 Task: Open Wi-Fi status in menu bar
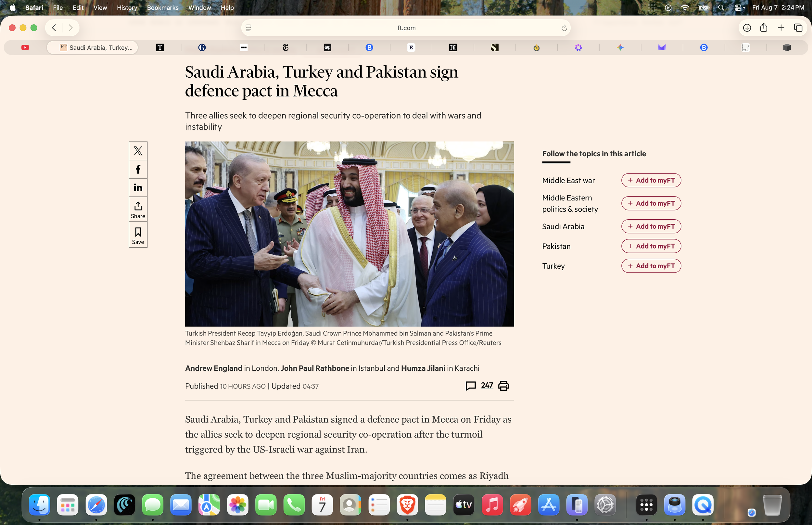(685, 7)
